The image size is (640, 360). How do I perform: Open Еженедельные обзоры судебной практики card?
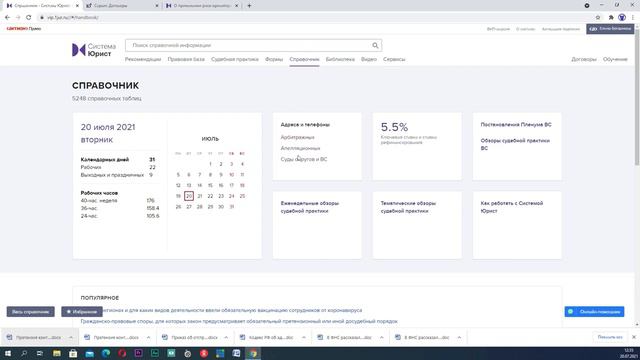317,225
